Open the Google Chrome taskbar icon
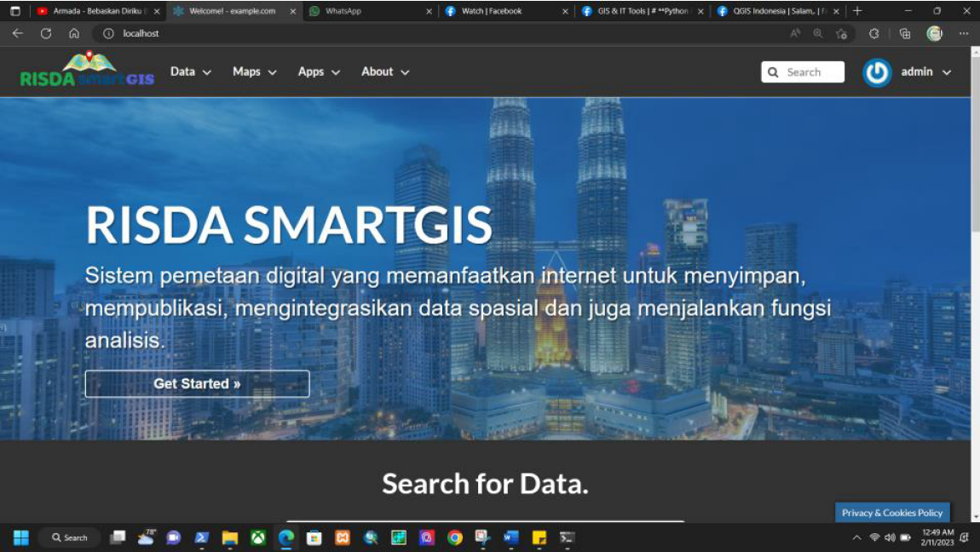This screenshot has width=980, height=552. [455, 538]
